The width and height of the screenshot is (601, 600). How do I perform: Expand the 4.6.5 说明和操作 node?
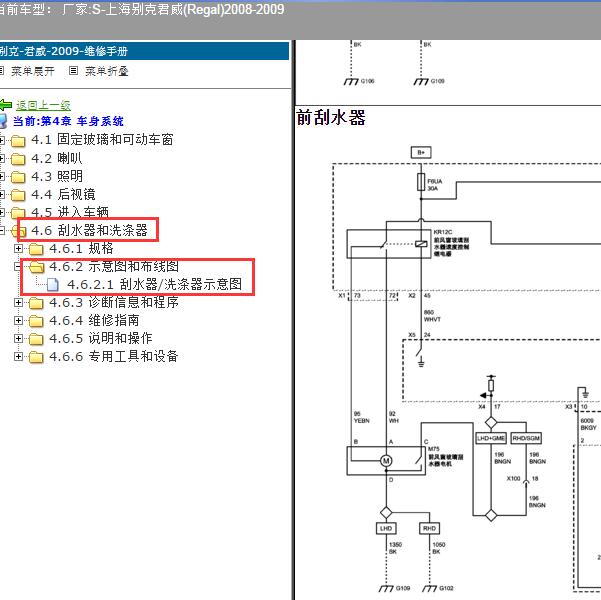tap(18, 339)
